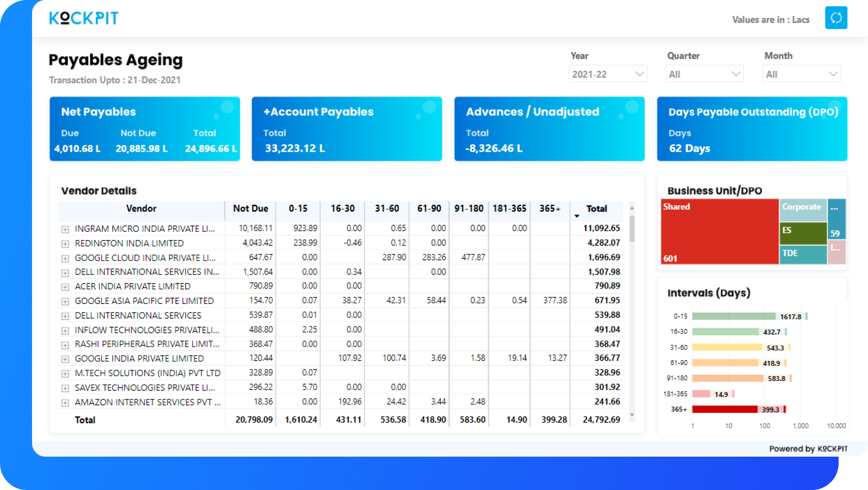Expand DELL INTERNATIONAL SERVICES IN... row
This screenshot has width=868, height=490.
coord(65,273)
